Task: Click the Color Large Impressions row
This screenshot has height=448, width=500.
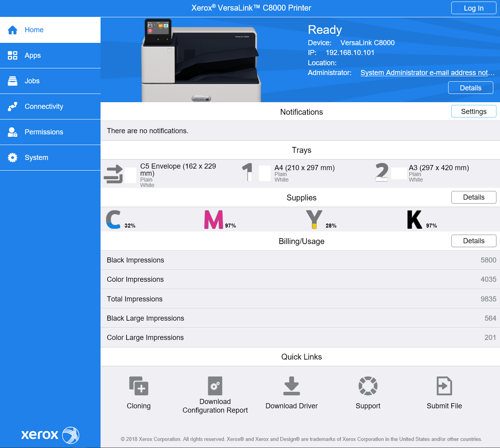Action: 300,338
